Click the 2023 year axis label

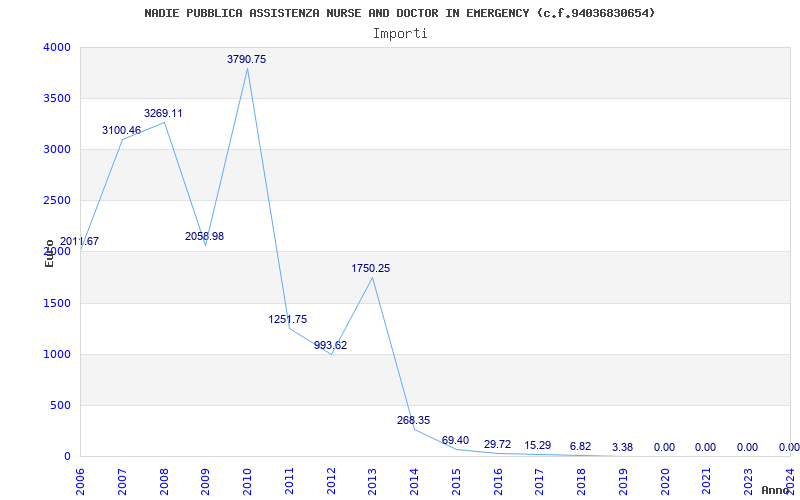click(748, 480)
